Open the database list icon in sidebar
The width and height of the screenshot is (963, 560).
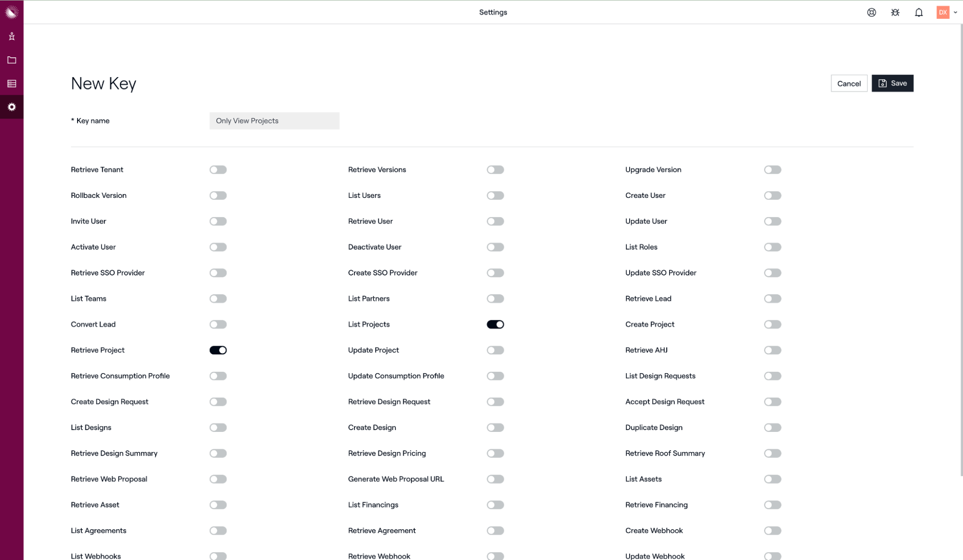pyautogui.click(x=12, y=84)
